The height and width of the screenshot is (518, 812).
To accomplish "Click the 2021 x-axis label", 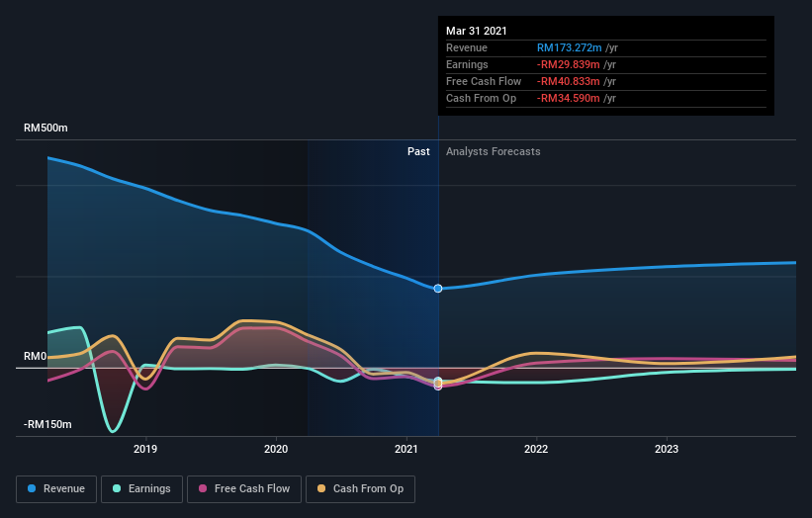I will (406, 449).
